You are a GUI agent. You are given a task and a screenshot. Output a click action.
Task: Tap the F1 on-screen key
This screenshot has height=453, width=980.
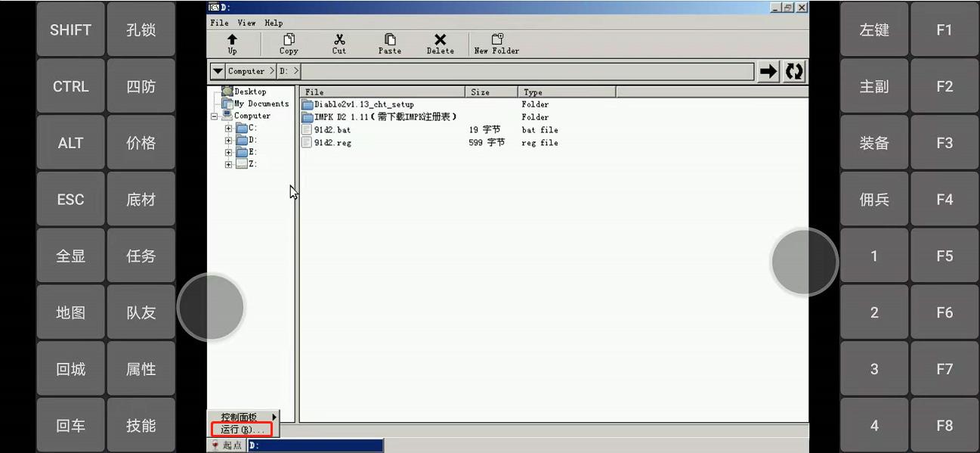pyautogui.click(x=944, y=29)
